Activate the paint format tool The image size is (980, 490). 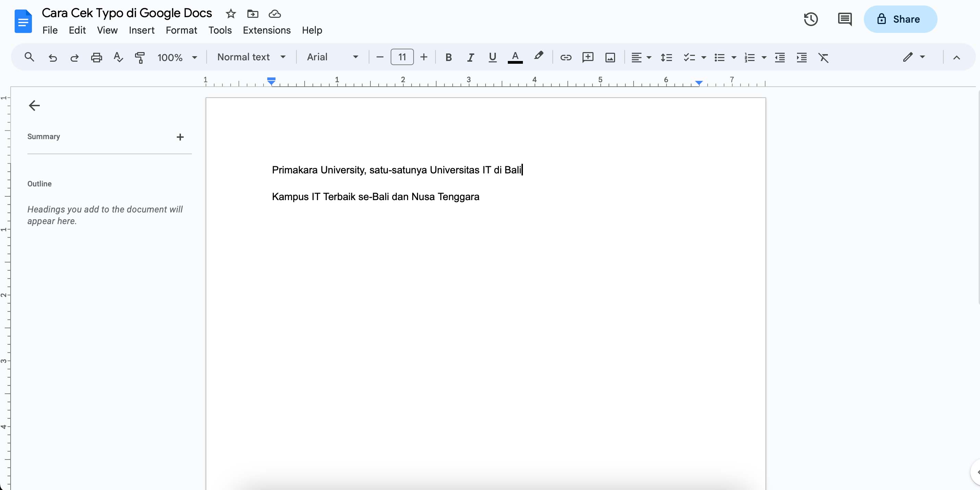[139, 58]
